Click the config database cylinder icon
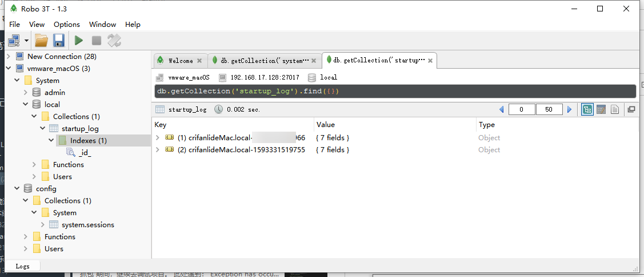Viewport: 644px width, 277px height. [x=28, y=188]
